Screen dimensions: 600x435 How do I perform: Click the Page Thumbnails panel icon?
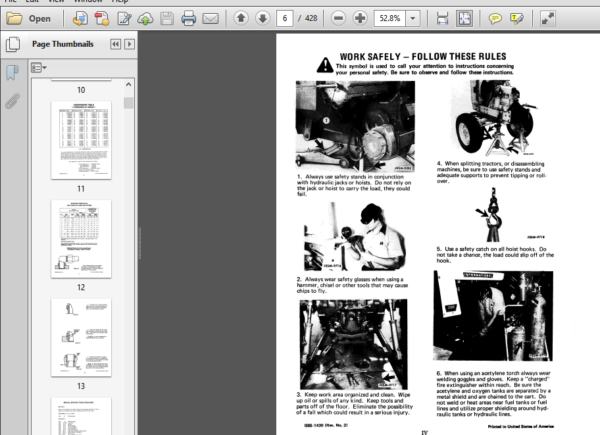tap(13, 44)
